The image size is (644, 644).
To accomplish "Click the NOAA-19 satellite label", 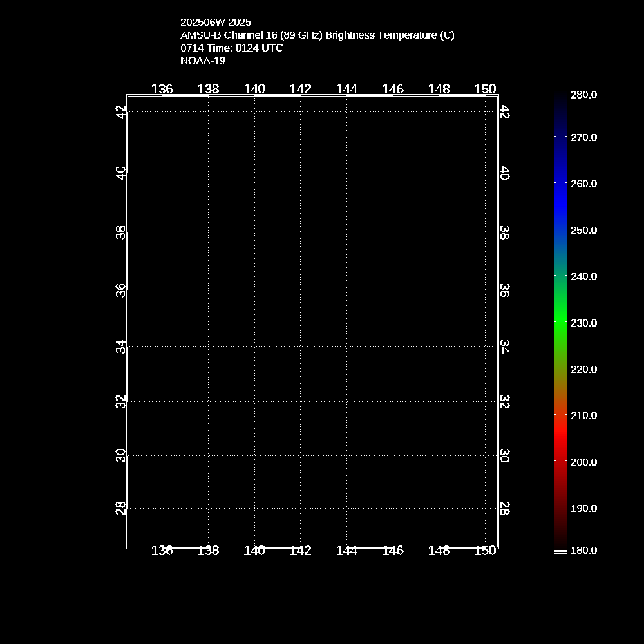I will tap(202, 61).
